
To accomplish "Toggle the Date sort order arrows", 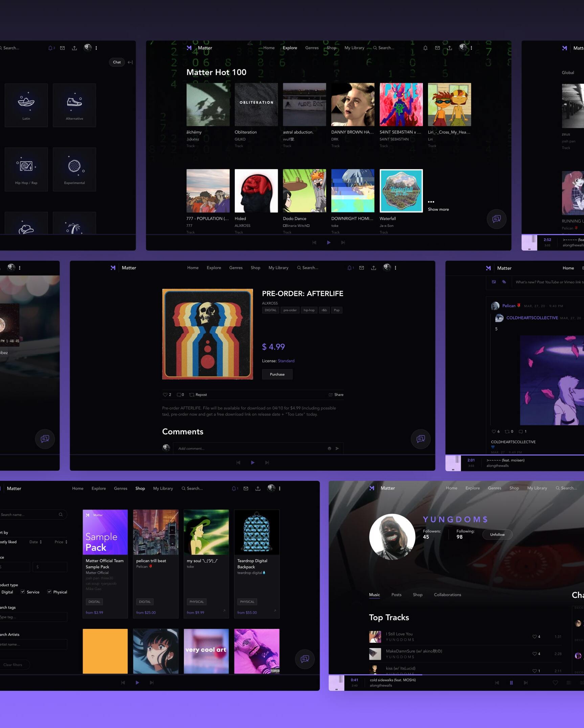I will 40,542.
